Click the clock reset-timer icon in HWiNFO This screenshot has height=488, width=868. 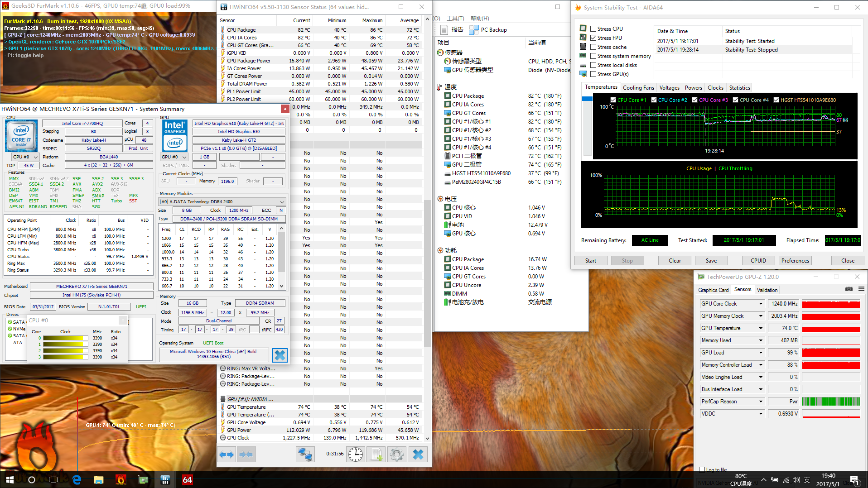(356, 455)
